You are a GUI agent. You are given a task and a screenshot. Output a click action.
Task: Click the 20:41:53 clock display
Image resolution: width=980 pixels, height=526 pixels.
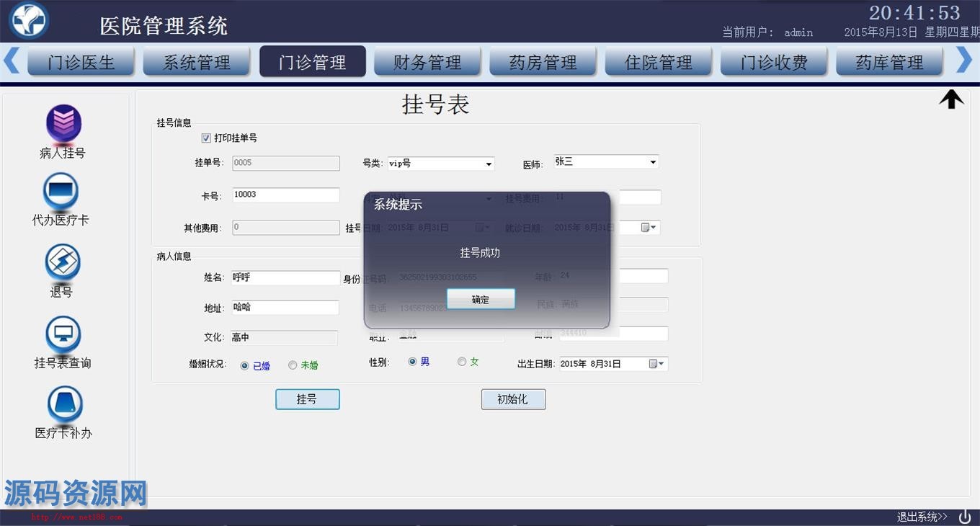pos(914,13)
